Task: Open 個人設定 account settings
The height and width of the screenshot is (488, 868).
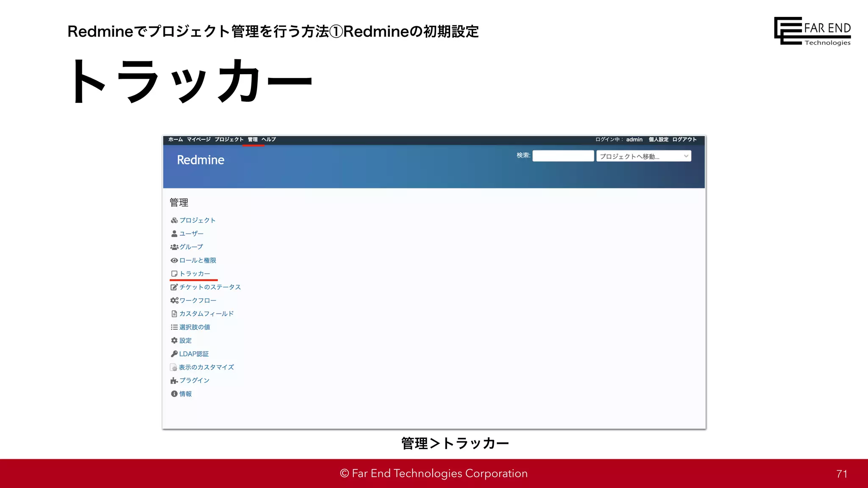Action: [658, 139]
